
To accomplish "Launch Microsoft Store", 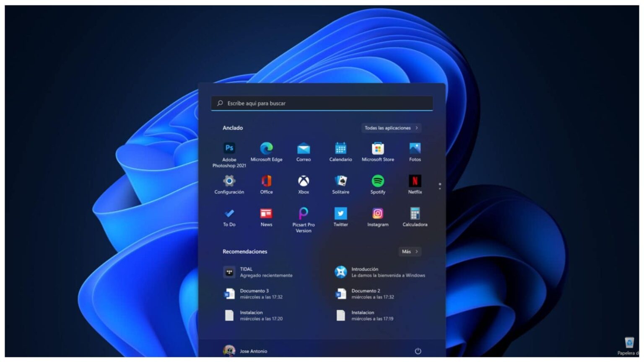I will point(378,152).
